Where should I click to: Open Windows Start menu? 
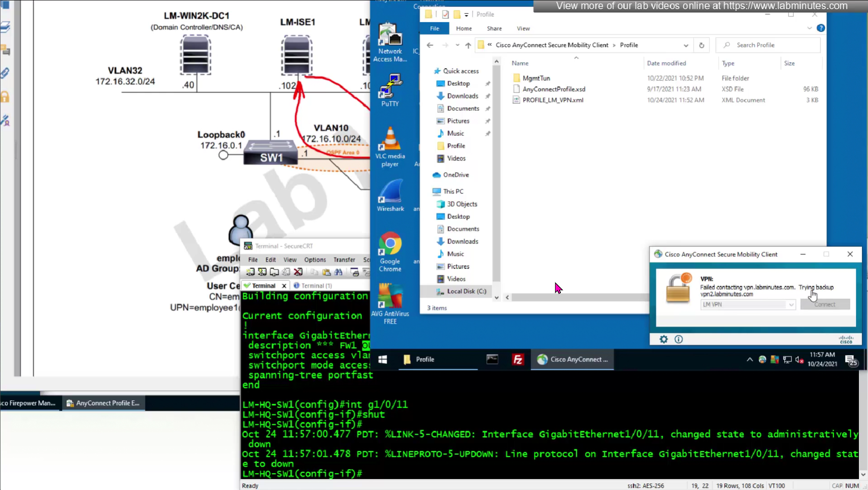tap(382, 359)
